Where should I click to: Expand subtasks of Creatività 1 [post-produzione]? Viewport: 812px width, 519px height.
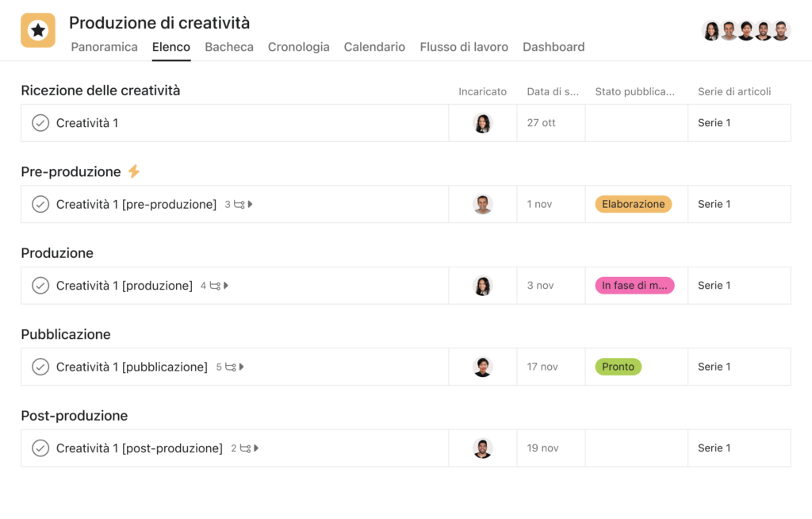click(x=257, y=448)
